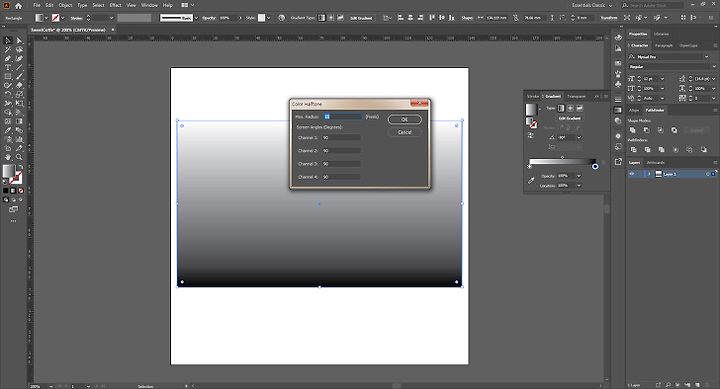
Task: Click the Channel 4 angle field
Action: tap(341, 177)
